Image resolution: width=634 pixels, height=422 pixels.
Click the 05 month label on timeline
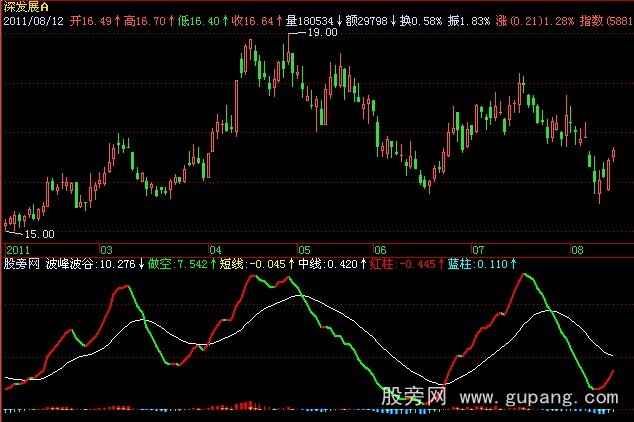point(304,249)
